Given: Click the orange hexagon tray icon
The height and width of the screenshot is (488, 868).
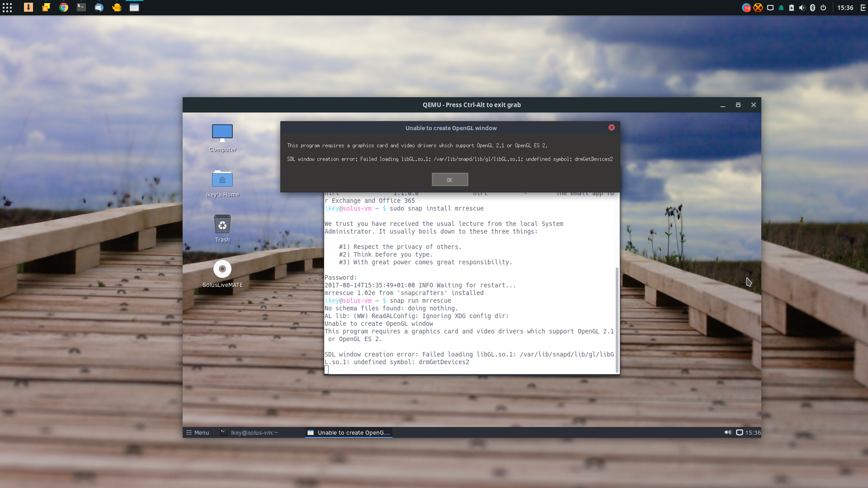Looking at the screenshot, I should [x=758, y=8].
